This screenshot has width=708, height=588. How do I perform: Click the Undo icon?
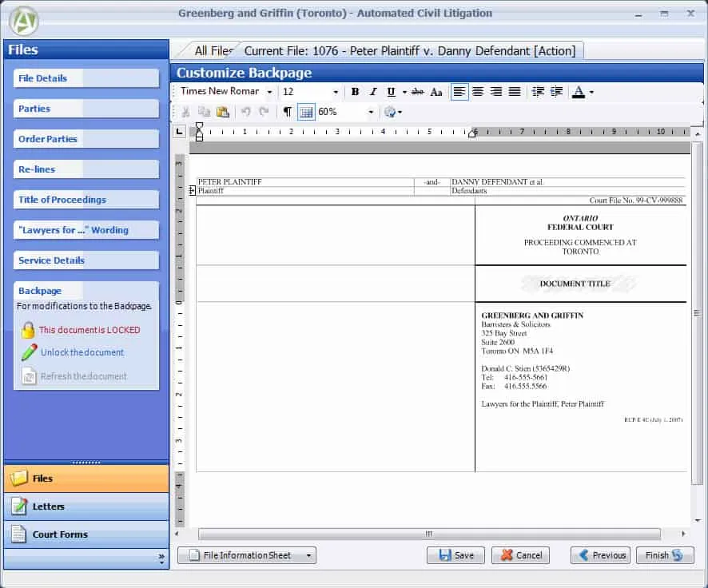245,112
